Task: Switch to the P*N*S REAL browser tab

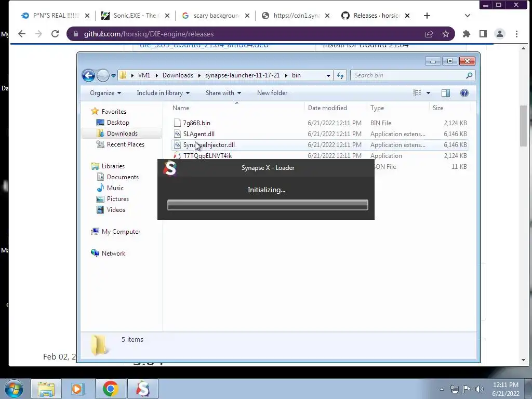Action: coord(56,16)
